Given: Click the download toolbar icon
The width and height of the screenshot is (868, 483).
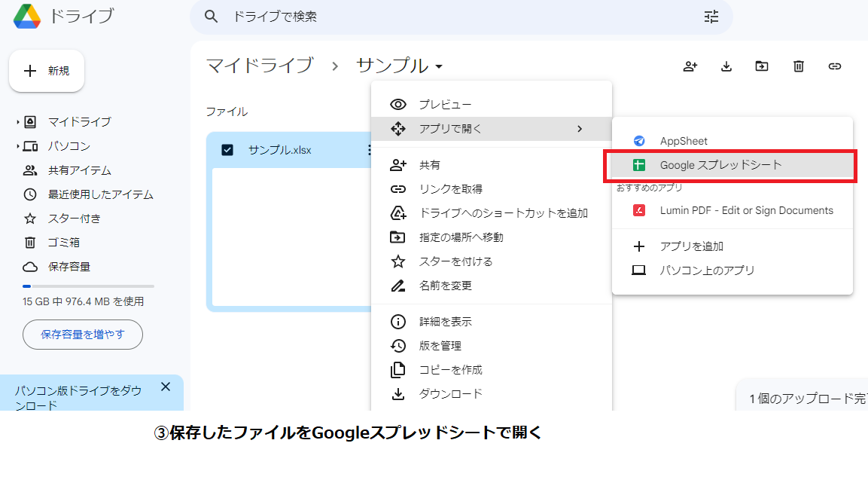Looking at the screenshot, I should (x=726, y=66).
